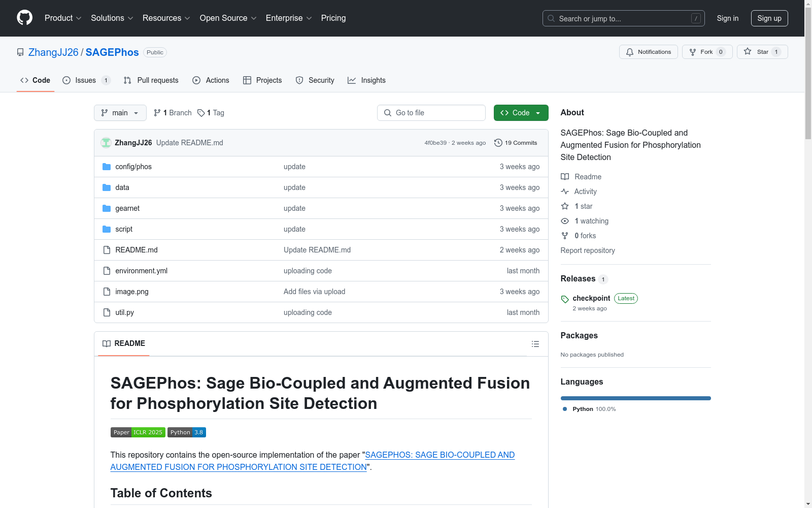Switch to the Code tab
Image resolution: width=812 pixels, height=508 pixels.
click(36, 80)
